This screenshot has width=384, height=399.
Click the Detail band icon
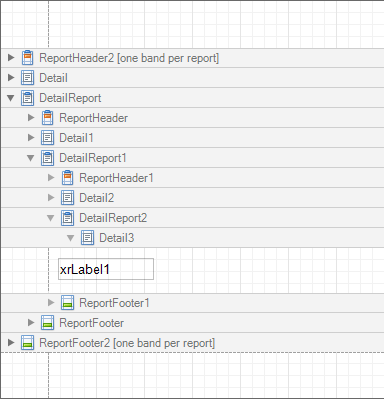click(27, 78)
